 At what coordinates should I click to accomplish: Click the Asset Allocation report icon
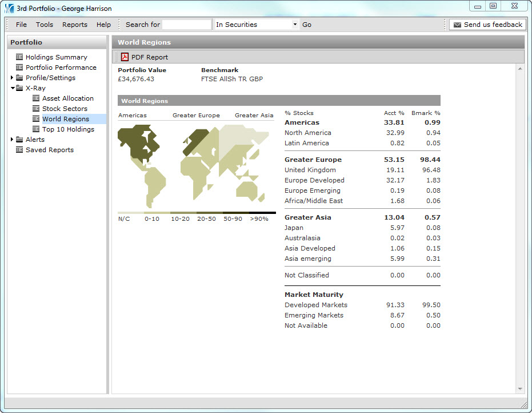36,98
